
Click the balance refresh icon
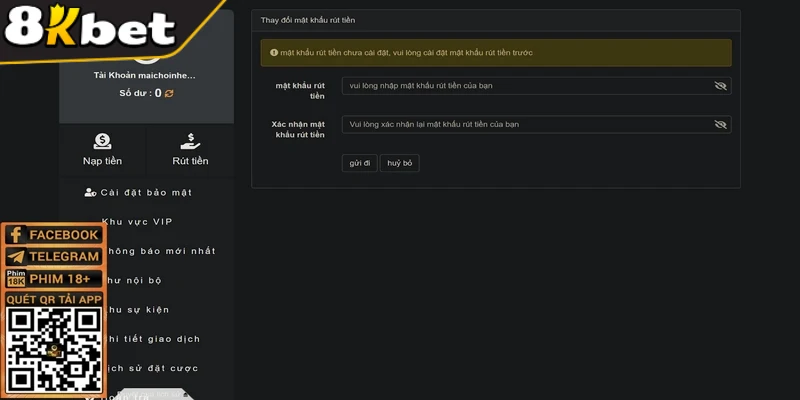click(x=170, y=93)
